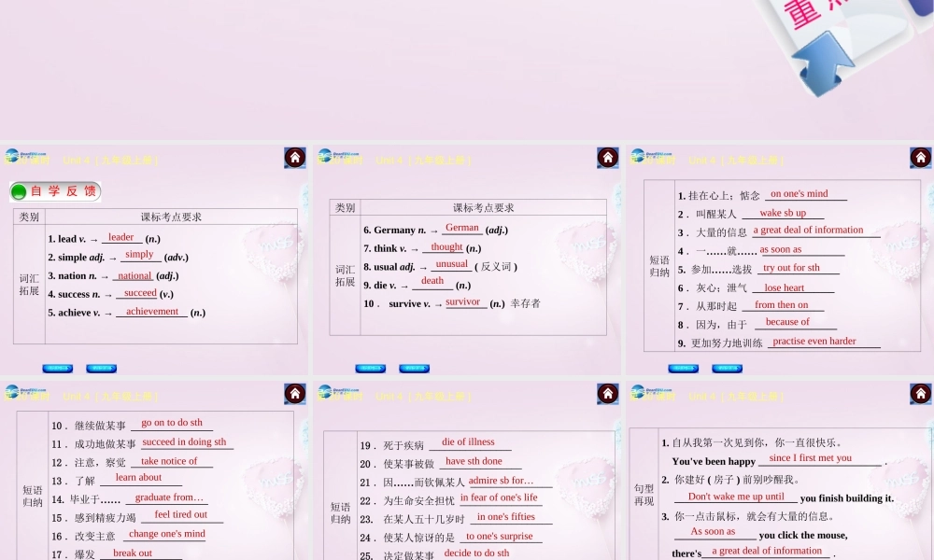Click the green circle beside 自学反馈
This screenshot has width=934, height=560.
click(19, 191)
